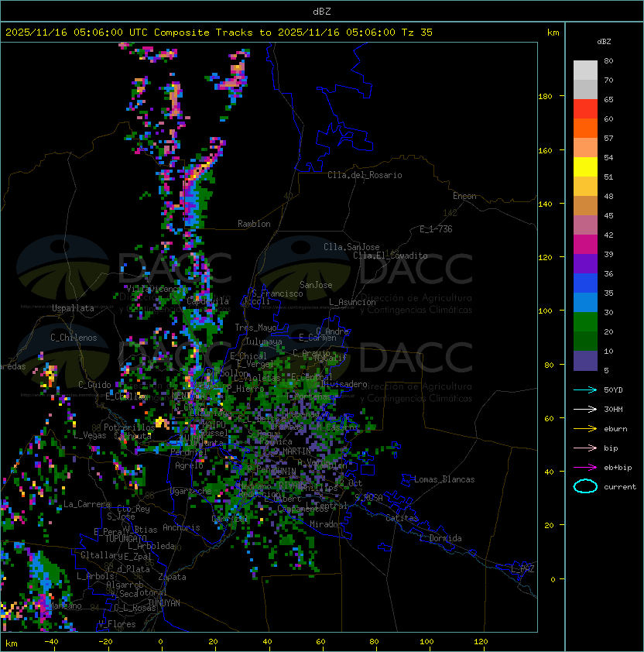644x652 pixels.
Task: Select the slate purple 5-10 dBZ swatch
Action: coord(585,361)
